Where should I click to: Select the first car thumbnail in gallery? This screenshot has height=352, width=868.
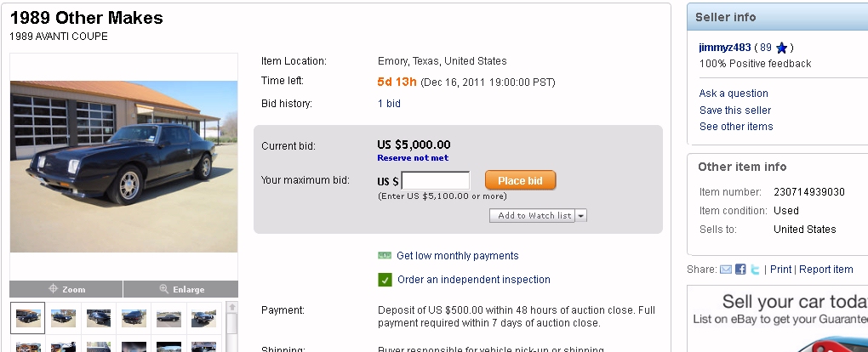point(28,318)
